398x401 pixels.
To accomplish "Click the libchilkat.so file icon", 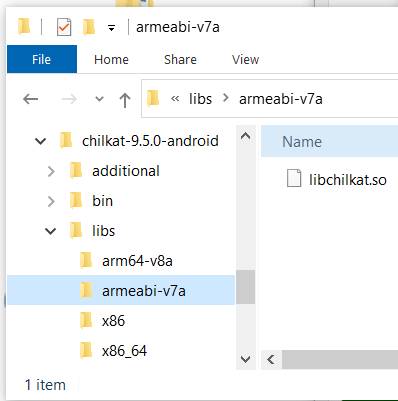I will click(294, 178).
